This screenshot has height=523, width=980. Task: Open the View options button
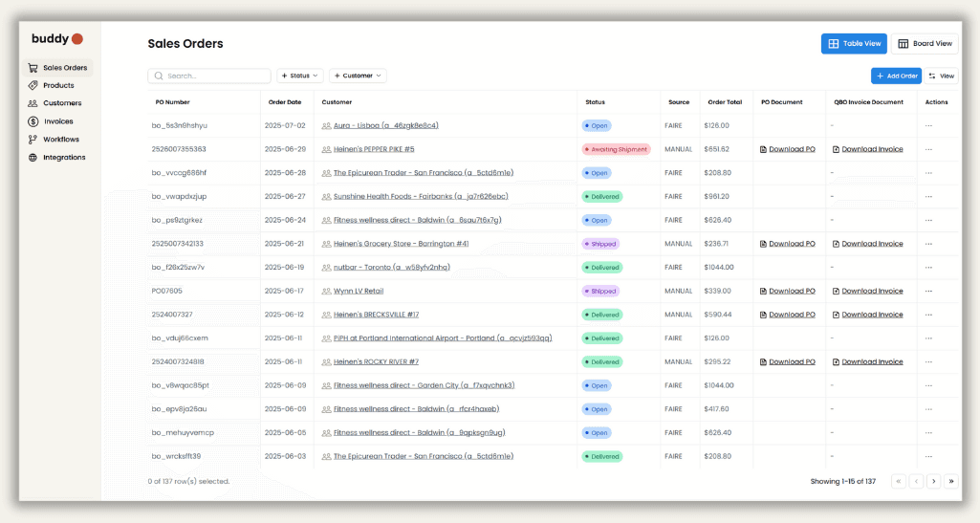pyautogui.click(x=941, y=76)
